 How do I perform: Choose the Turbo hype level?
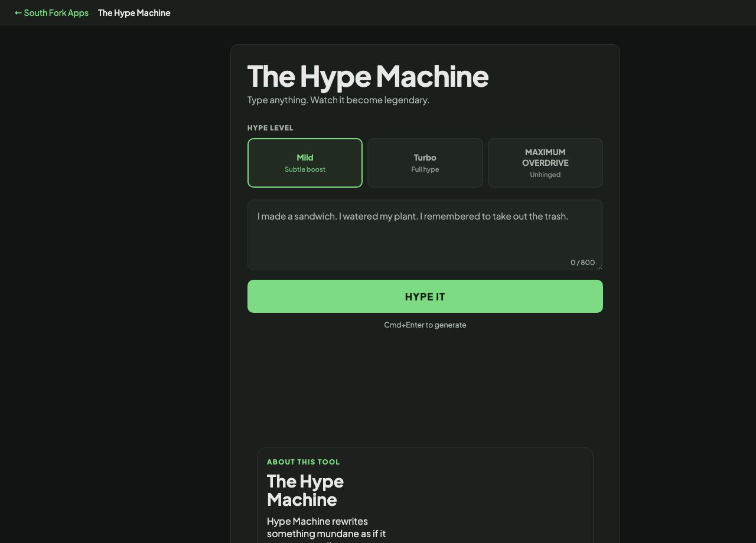425,163
